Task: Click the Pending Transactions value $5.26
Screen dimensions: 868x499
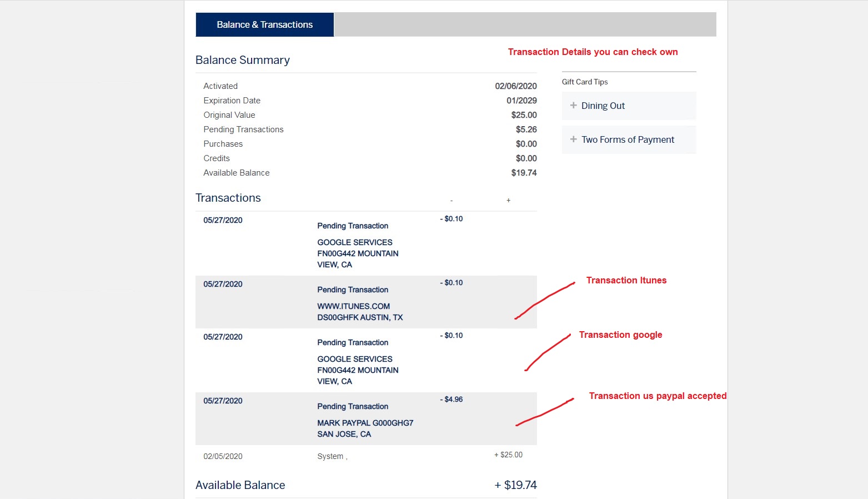Action: pos(526,129)
